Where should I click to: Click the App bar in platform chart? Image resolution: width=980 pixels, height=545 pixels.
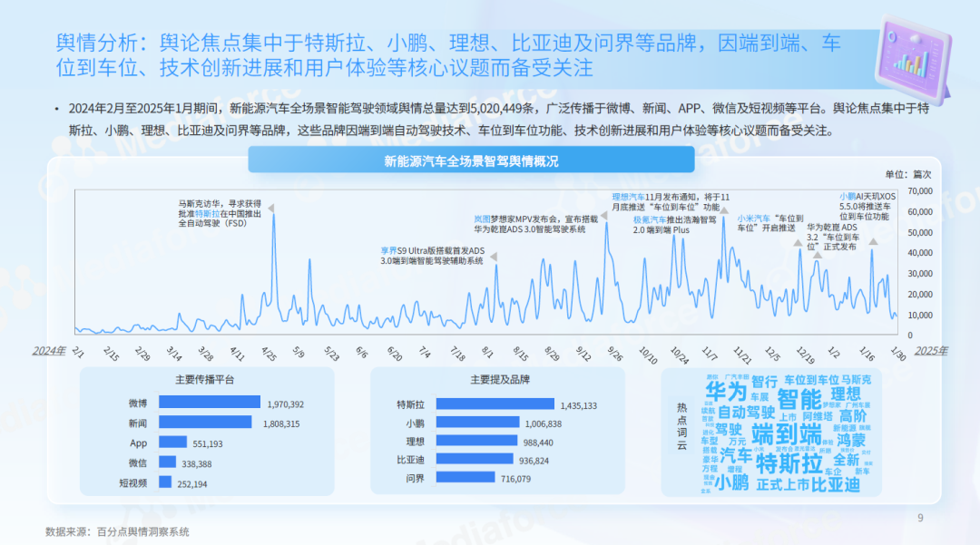(172, 442)
